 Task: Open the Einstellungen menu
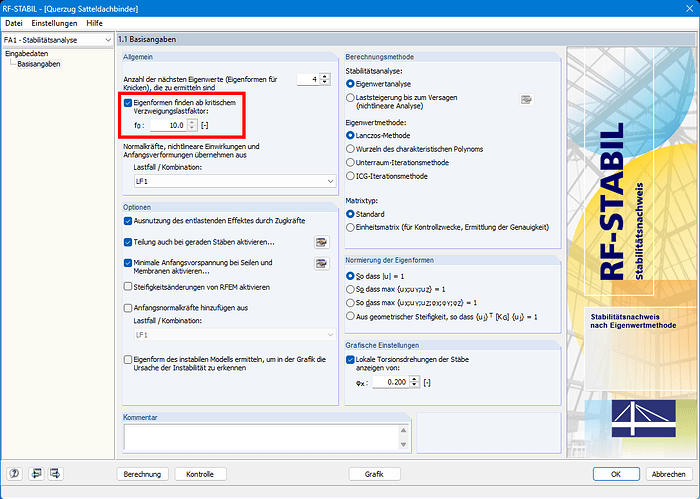pos(54,23)
